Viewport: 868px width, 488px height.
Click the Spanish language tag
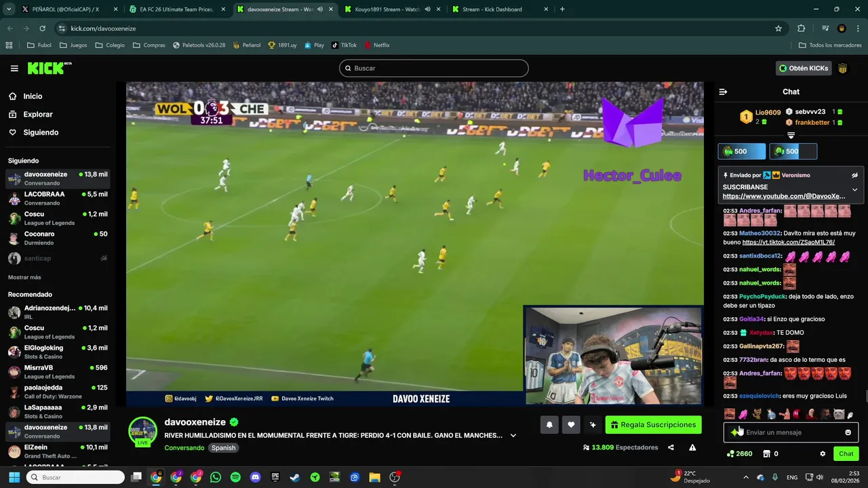[223, 447]
